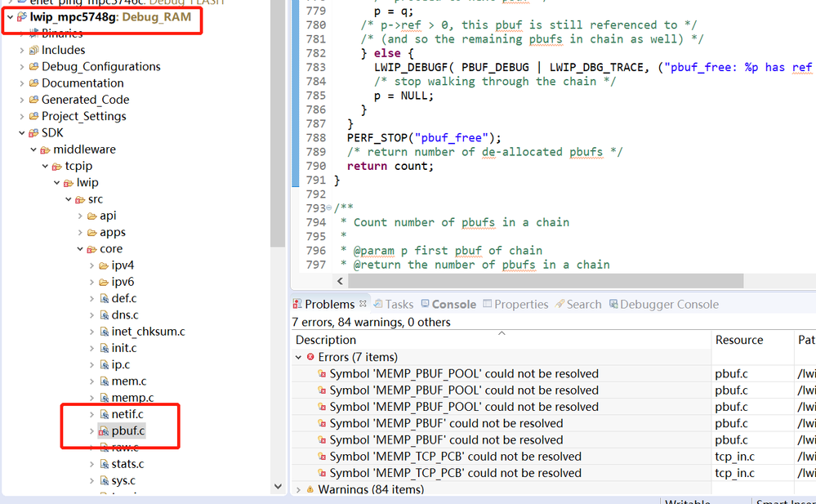Select first 'MEMP_TCP_PCB' could not be resolved error
Screen dimensions: 816x504
[455, 457]
